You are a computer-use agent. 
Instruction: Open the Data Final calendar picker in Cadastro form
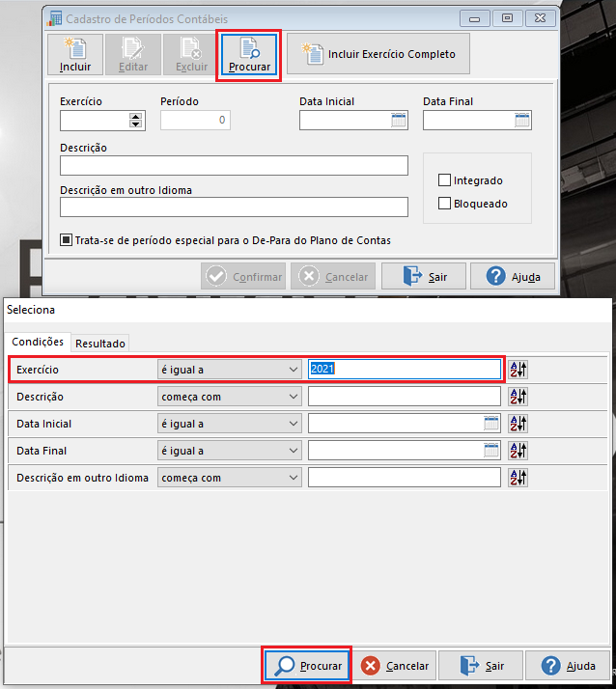pyautogui.click(x=522, y=120)
